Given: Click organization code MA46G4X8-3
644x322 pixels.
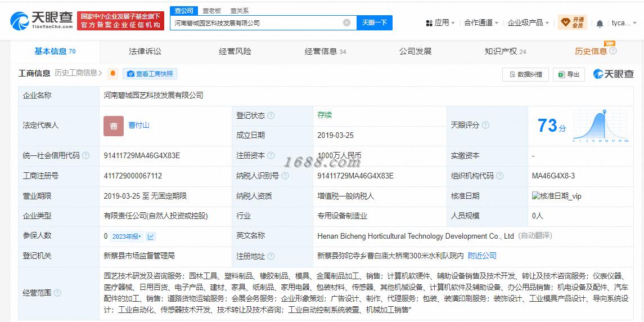Looking at the screenshot, I should pyautogui.click(x=553, y=176).
